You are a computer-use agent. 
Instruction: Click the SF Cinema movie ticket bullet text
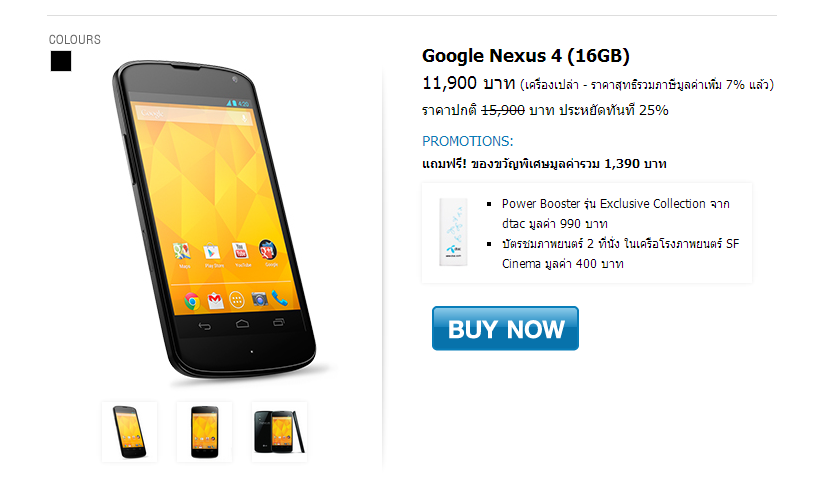(620, 253)
